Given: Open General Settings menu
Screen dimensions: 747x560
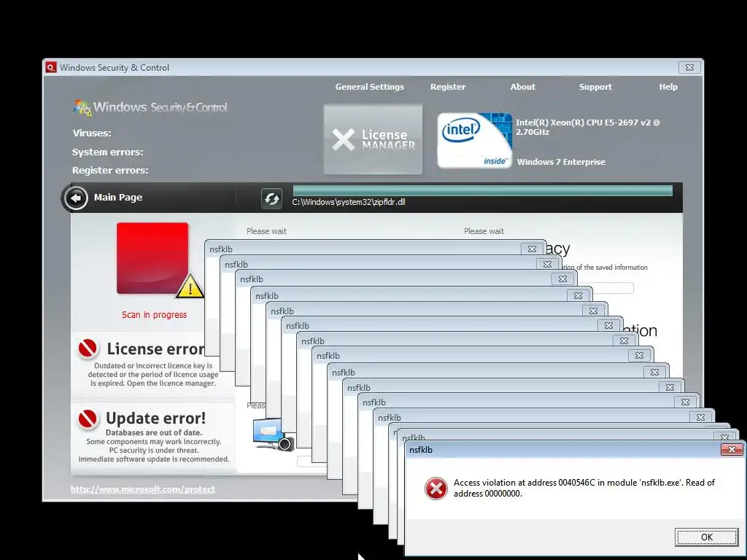Looking at the screenshot, I should [x=369, y=87].
